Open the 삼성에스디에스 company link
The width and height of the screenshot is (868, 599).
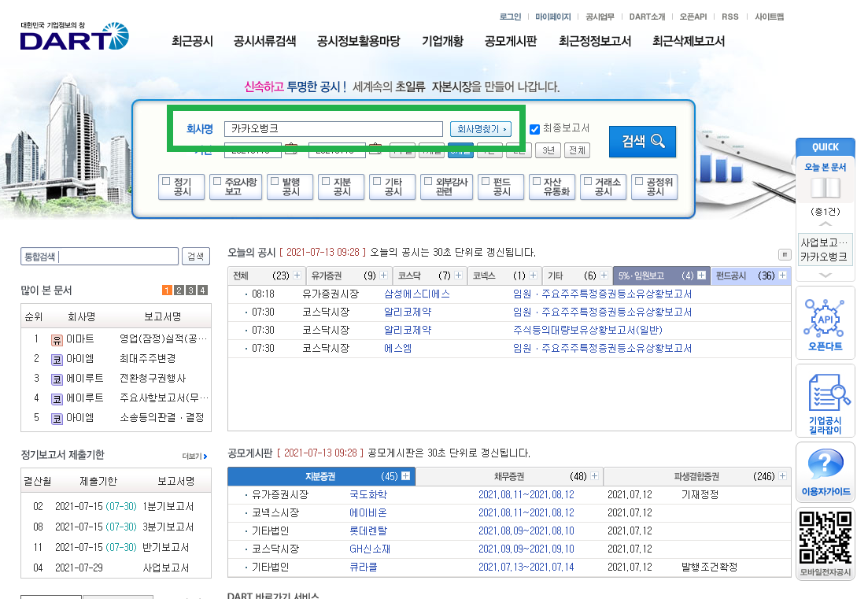click(417, 294)
